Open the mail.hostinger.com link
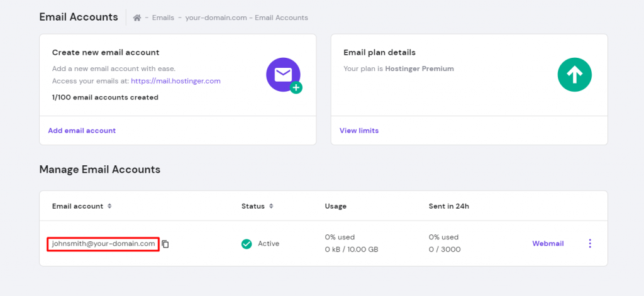644x296 pixels. pos(175,81)
